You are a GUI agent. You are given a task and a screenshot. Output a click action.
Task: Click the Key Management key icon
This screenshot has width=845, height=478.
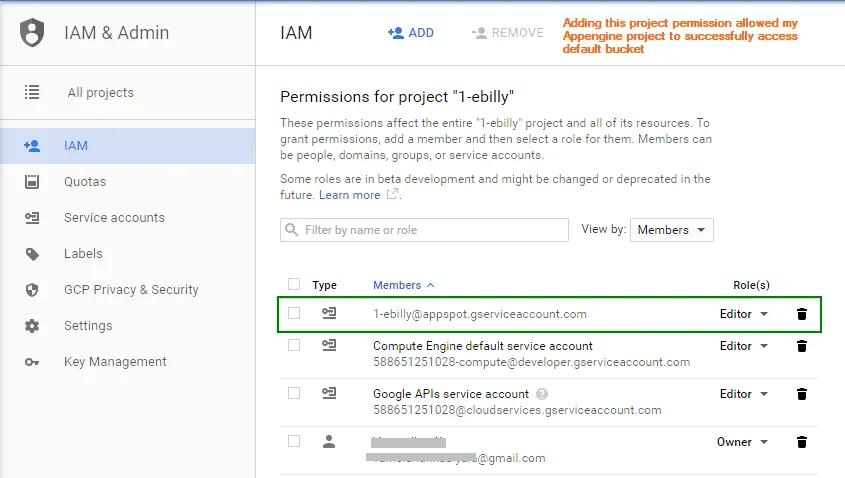(x=32, y=362)
